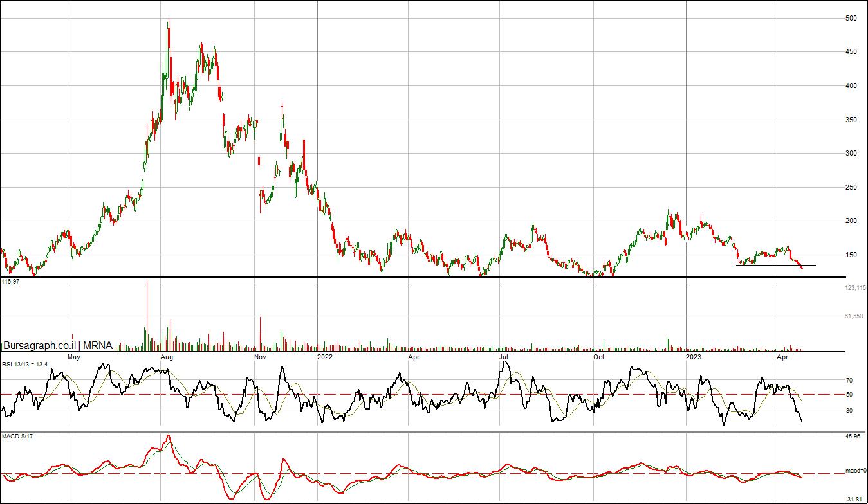Click the 116.97 support price label
The width and height of the screenshot is (868, 504).
[x=10, y=282]
